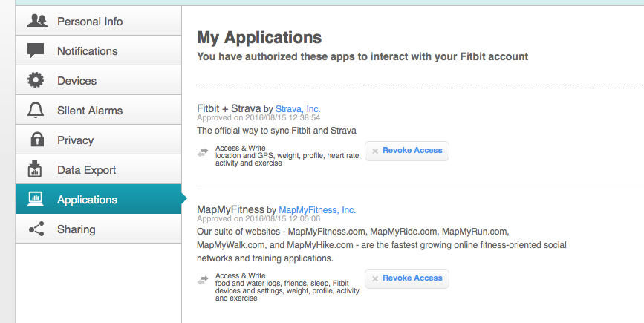Image resolution: width=644 pixels, height=323 pixels.
Task: Open the Strava, Inc. developer link
Action: click(298, 109)
